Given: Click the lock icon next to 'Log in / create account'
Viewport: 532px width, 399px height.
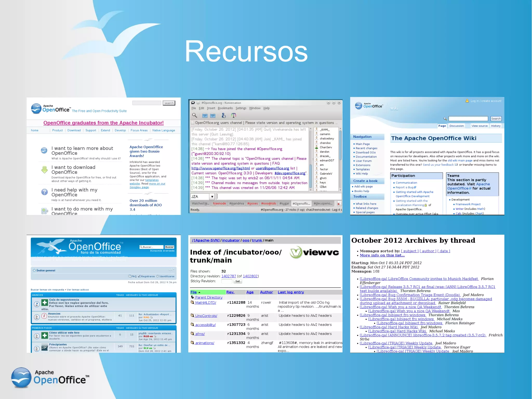Looking at the screenshot, I should [x=467, y=101].
